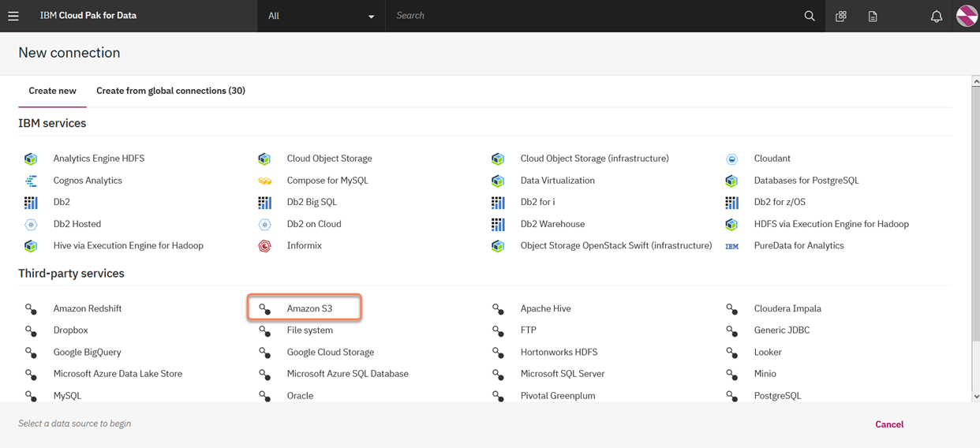This screenshot has height=448, width=980.
Task: Select HDFS via Execution Engine for Hadoop
Action: [x=831, y=224]
